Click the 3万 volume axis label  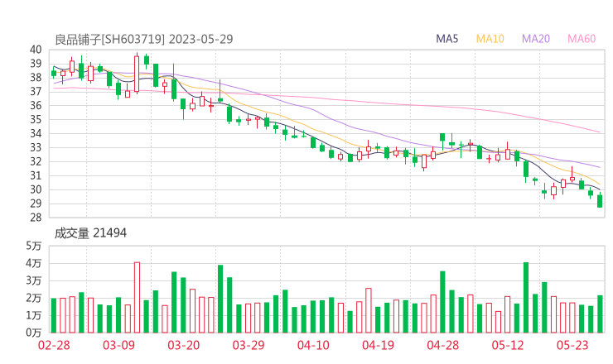(x=34, y=280)
